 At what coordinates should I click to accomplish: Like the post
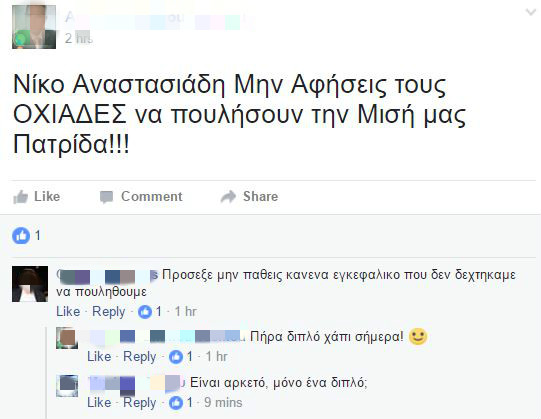click(x=37, y=197)
